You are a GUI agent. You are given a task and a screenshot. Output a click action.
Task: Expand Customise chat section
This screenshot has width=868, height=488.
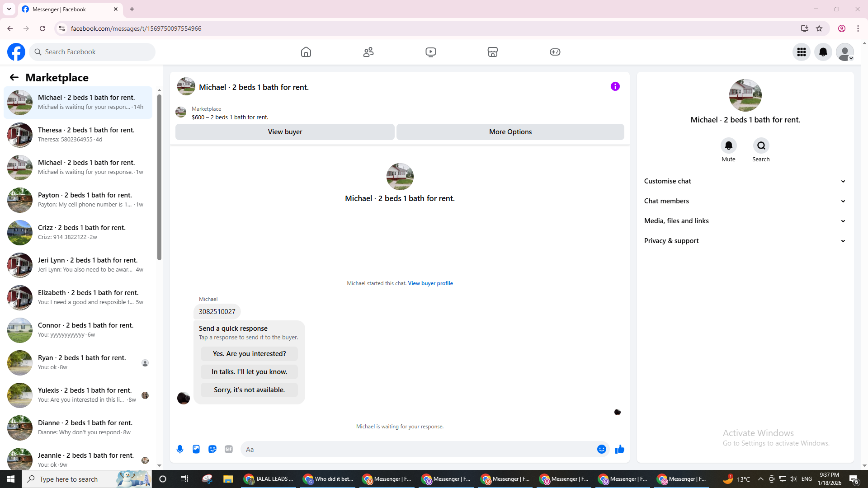(x=745, y=181)
